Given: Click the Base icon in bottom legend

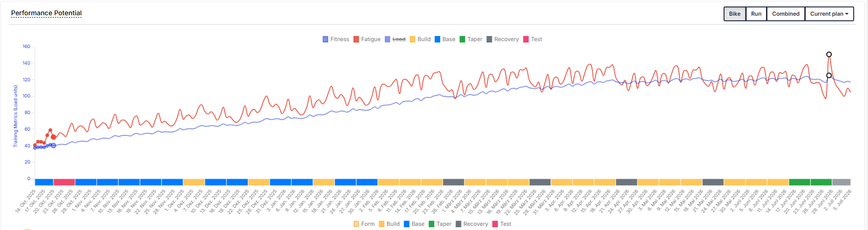Looking at the screenshot, I should (407, 224).
